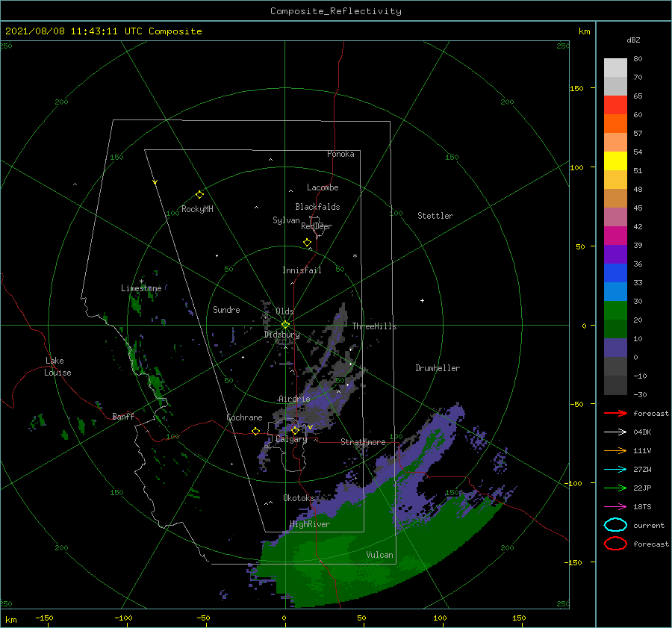Click the ThreeHills city label

(x=375, y=326)
